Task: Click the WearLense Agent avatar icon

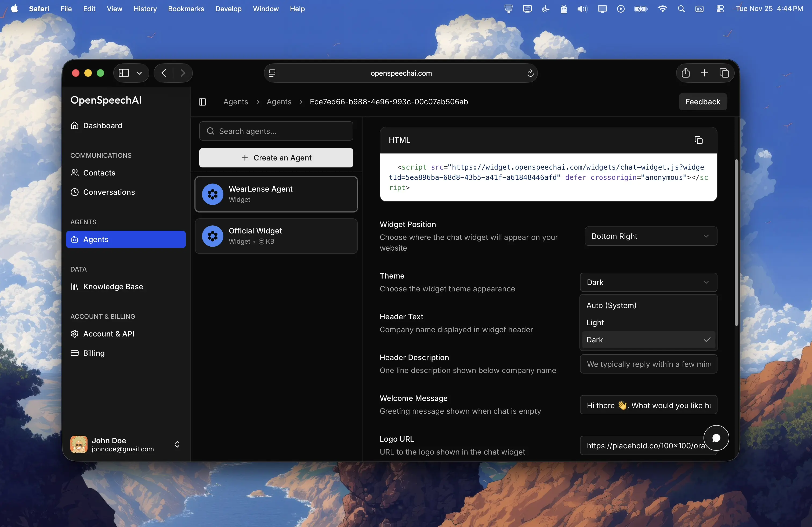Action: [x=213, y=194]
